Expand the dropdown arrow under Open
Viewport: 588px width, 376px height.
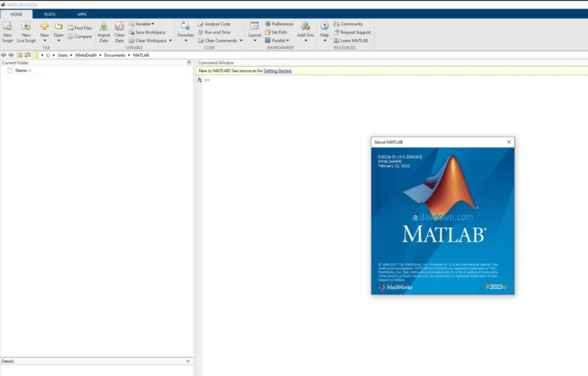58,41
